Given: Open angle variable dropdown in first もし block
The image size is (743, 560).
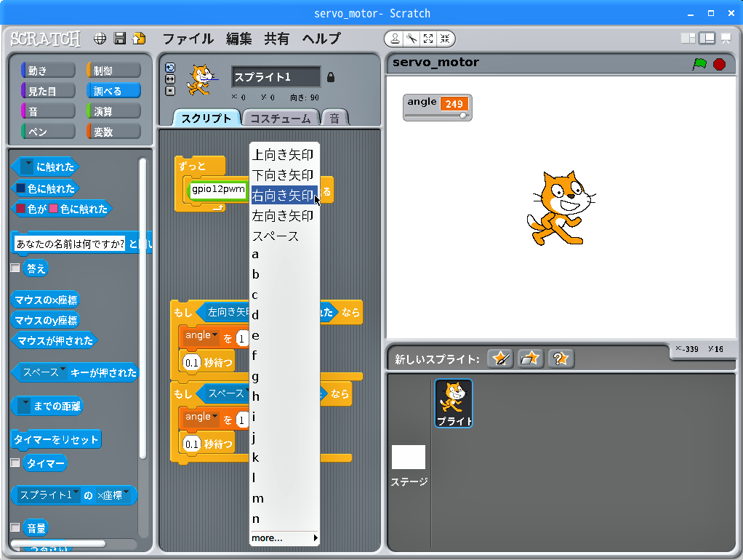Looking at the screenshot, I should point(201,335).
